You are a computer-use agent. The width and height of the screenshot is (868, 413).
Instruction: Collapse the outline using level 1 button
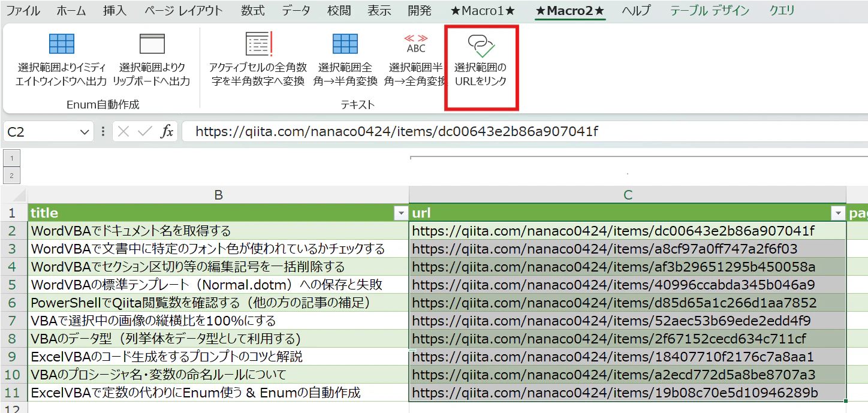tap(13, 158)
